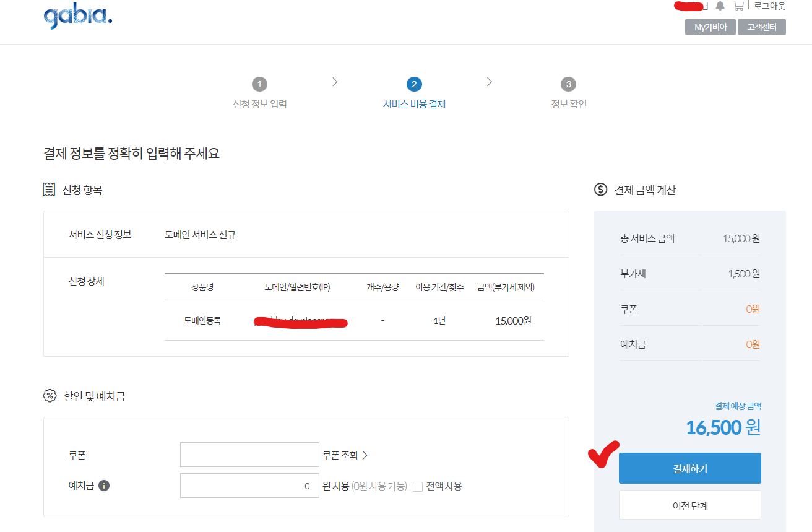Click the 금액(부가세 제외) column header
This screenshot has height=532, width=812.
point(506,287)
